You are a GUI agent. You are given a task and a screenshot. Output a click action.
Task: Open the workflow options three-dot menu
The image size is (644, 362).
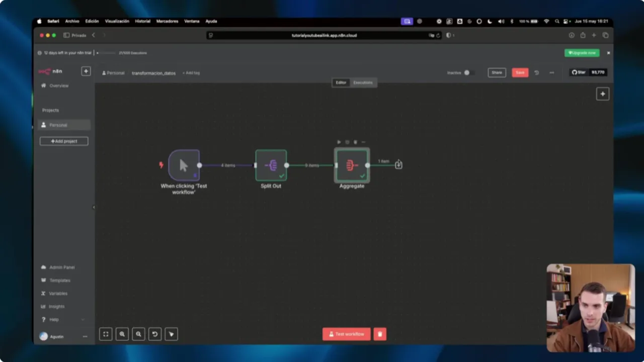pyautogui.click(x=551, y=73)
